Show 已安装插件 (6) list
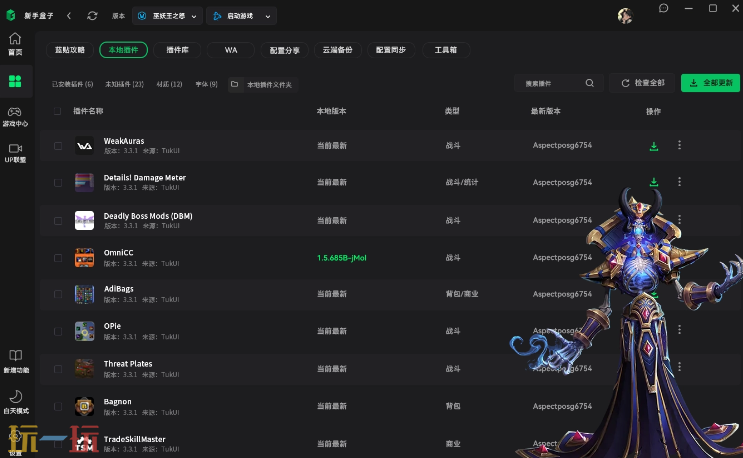The image size is (743, 458). pyautogui.click(x=72, y=84)
